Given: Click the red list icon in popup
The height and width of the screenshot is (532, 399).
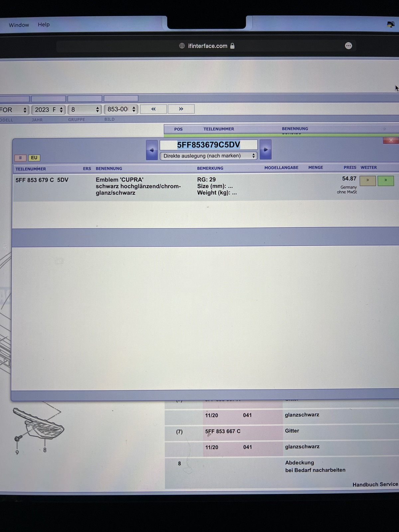Looking at the screenshot, I should tap(20, 158).
